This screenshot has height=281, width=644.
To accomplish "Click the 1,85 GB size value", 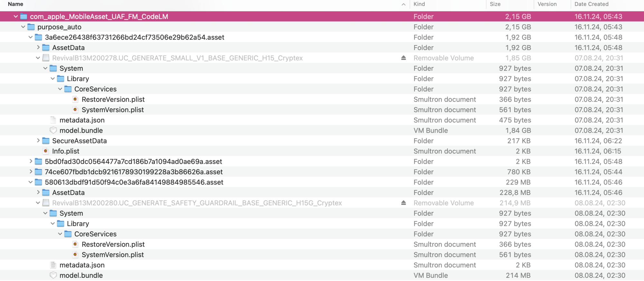I will coord(518,58).
